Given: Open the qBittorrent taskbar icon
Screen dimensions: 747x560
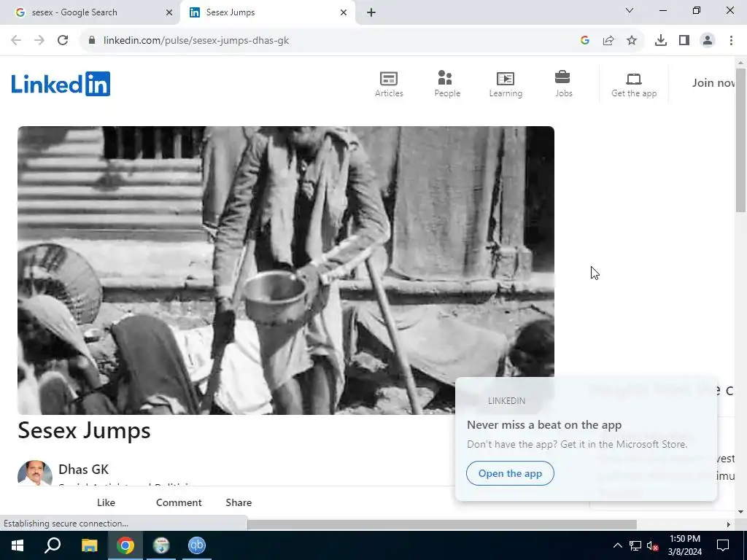Looking at the screenshot, I should [196, 545].
